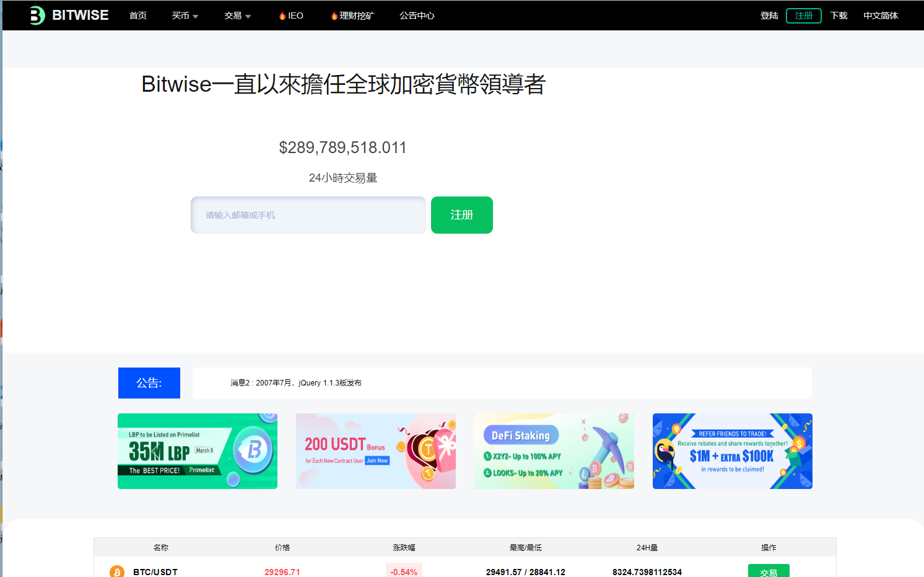Open the 中文简体 language selector

pos(880,16)
